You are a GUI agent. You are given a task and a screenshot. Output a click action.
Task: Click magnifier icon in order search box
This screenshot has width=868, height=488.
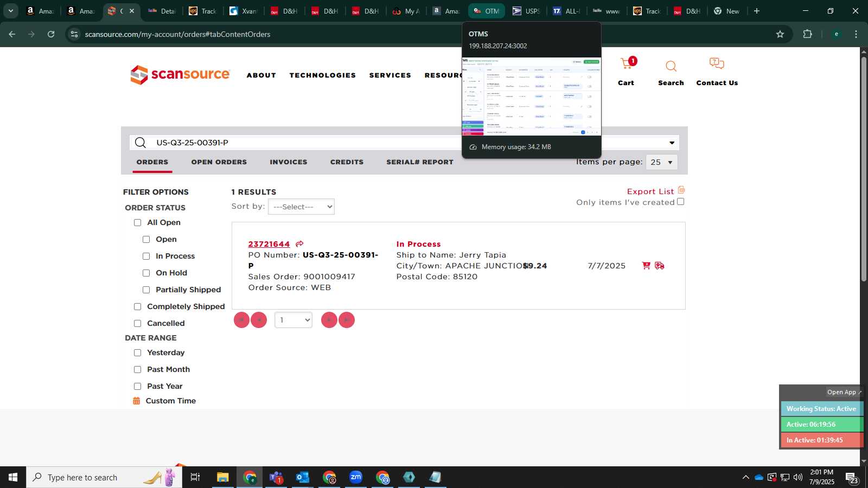[141, 143]
